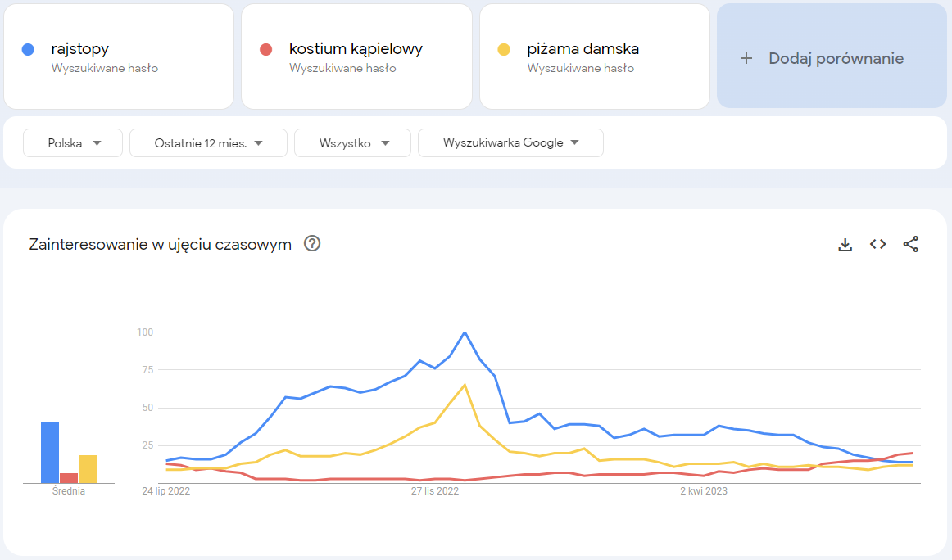Edit the kostium kąpielowy search term
The height and width of the screenshot is (560, 952).
pyautogui.click(x=356, y=49)
